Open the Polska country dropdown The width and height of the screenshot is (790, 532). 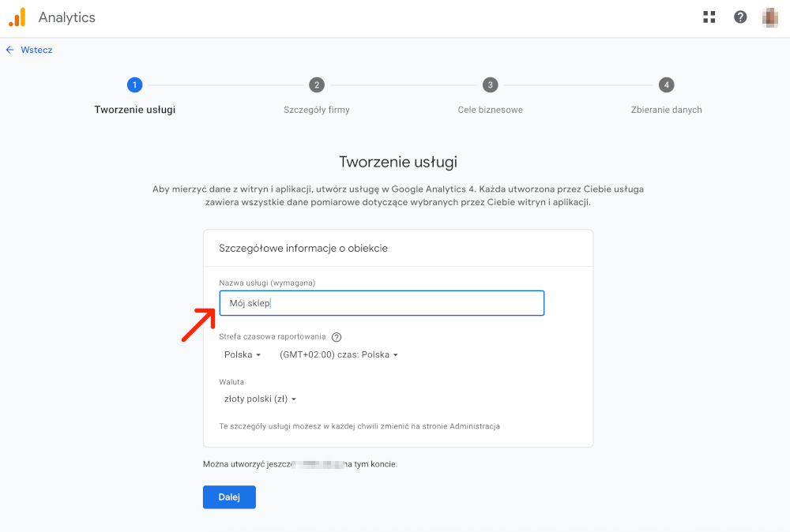coord(243,354)
